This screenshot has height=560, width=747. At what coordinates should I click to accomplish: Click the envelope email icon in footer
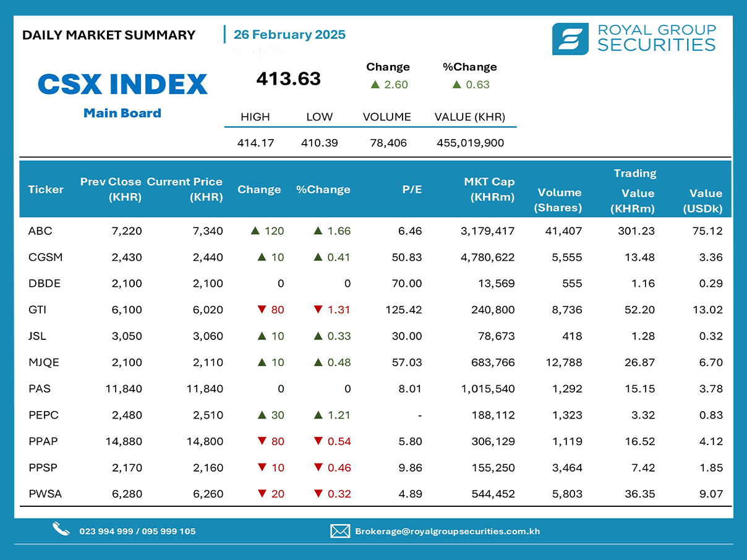(340, 531)
